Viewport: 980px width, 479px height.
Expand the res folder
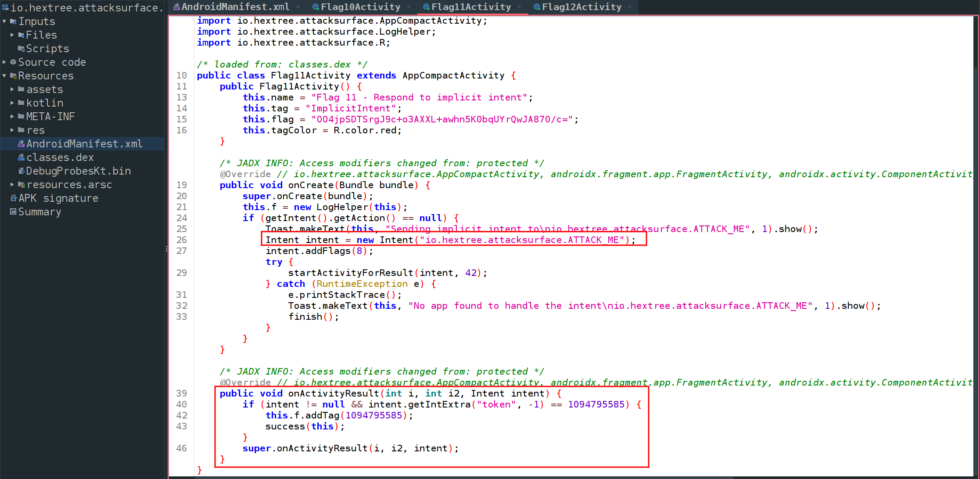12,130
